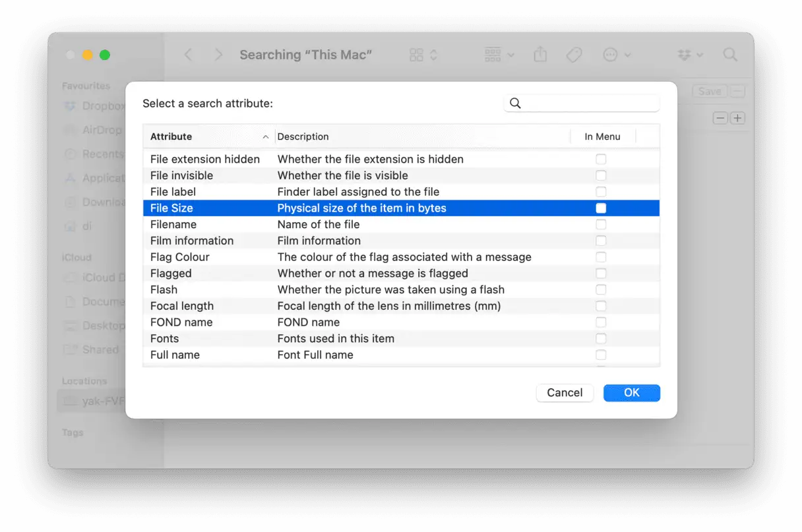Viewport: 802px width, 532px height.
Task: Click the Tags icon in toolbar
Action: 574,55
